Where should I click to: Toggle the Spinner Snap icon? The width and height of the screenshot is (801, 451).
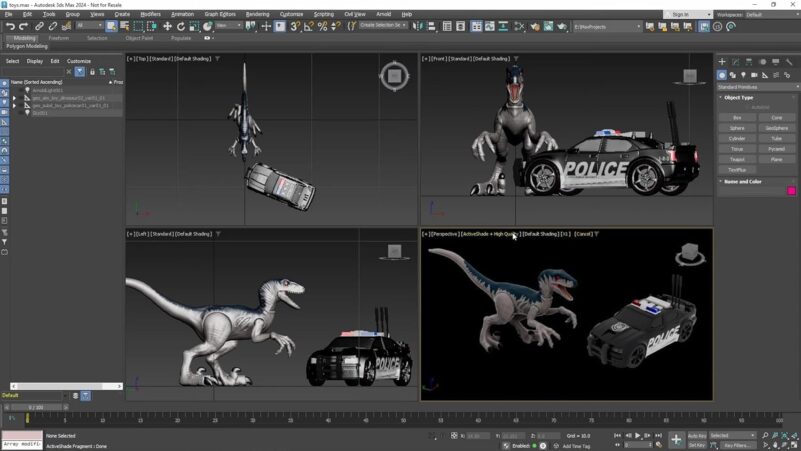point(336,26)
